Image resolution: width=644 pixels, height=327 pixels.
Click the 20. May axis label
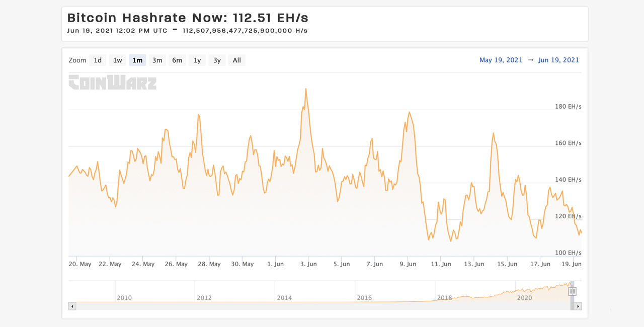coord(80,264)
